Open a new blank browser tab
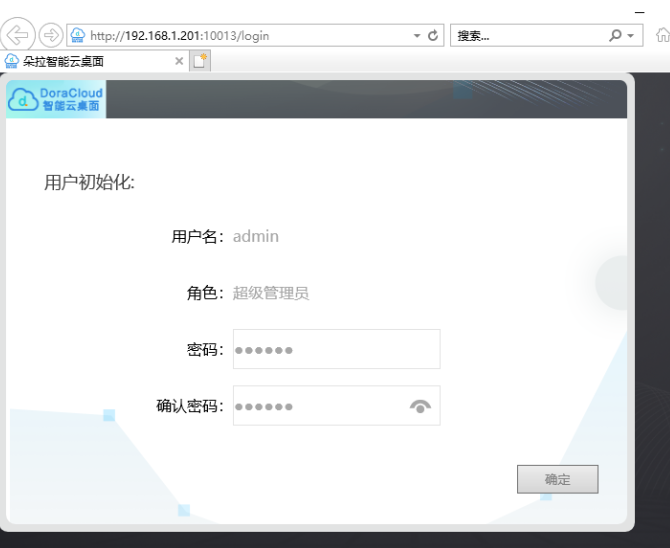The width and height of the screenshot is (670, 548). coord(200,61)
